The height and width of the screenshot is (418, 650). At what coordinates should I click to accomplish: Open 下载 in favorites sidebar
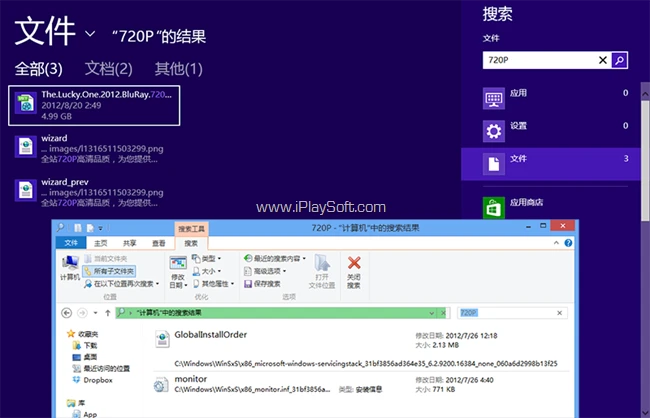pos(85,345)
